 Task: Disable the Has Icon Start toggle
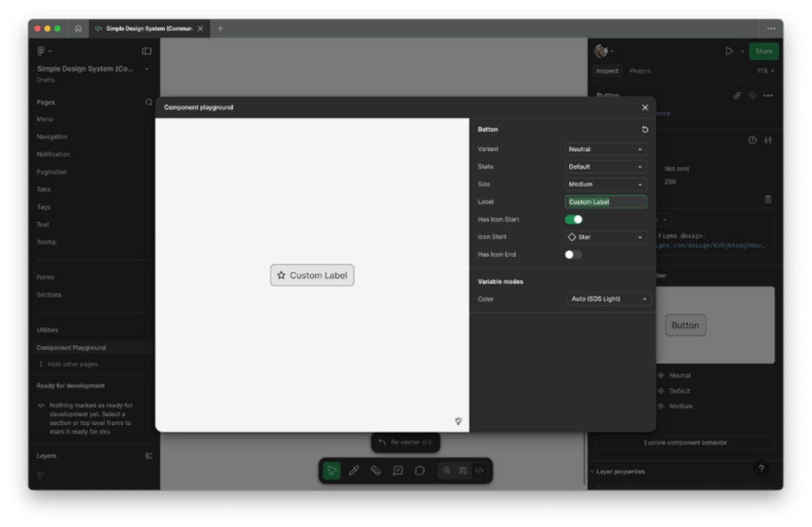click(x=574, y=219)
